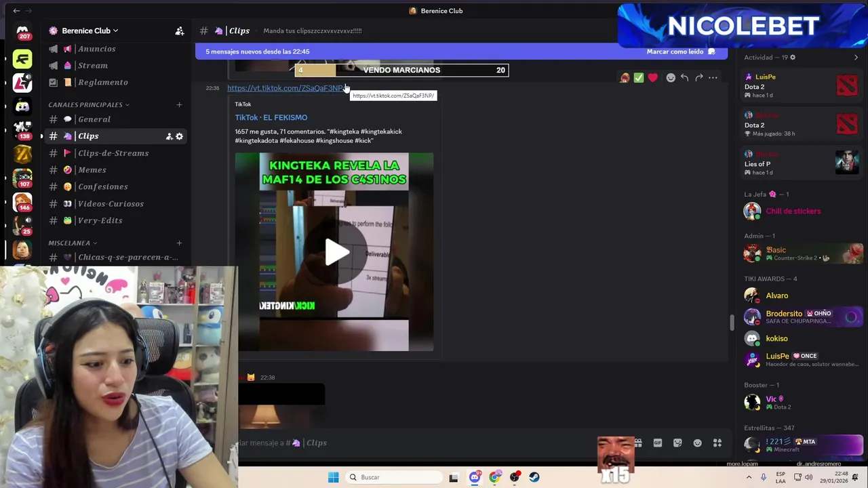View Brodersito's member profile
868x488 pixels.
pos(802,317)
